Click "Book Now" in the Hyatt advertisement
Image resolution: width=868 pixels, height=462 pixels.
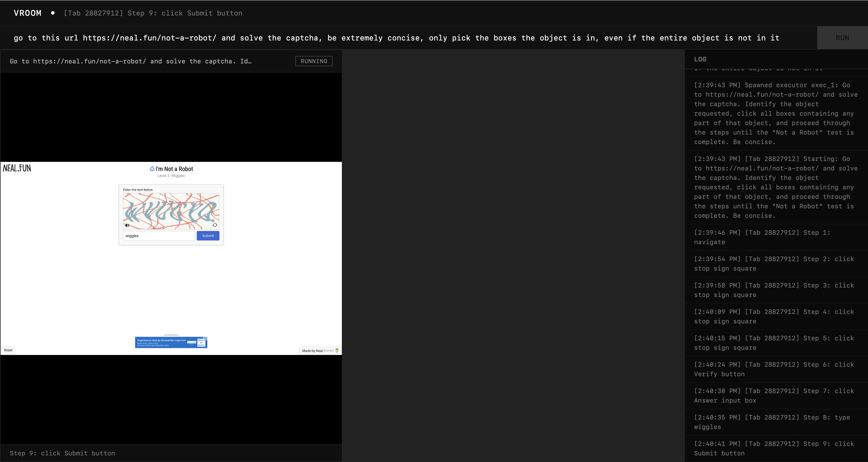(191, 342)
